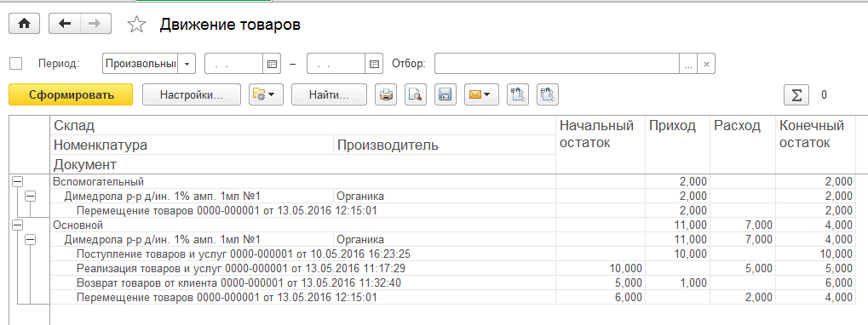Open report variants folder dropdown

pyautogui.click(x=267, y=94)
